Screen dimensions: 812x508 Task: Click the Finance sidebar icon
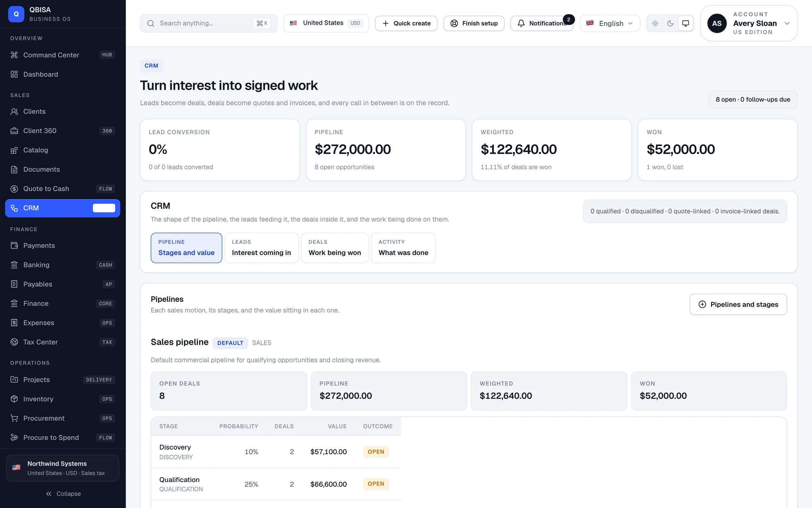coord(14,303)
